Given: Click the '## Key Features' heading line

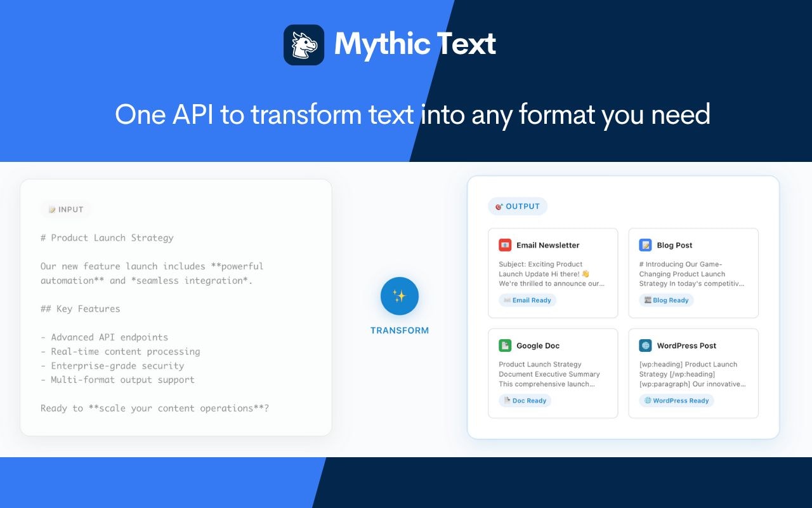Looking at the screenshot, I should [81, 309].
